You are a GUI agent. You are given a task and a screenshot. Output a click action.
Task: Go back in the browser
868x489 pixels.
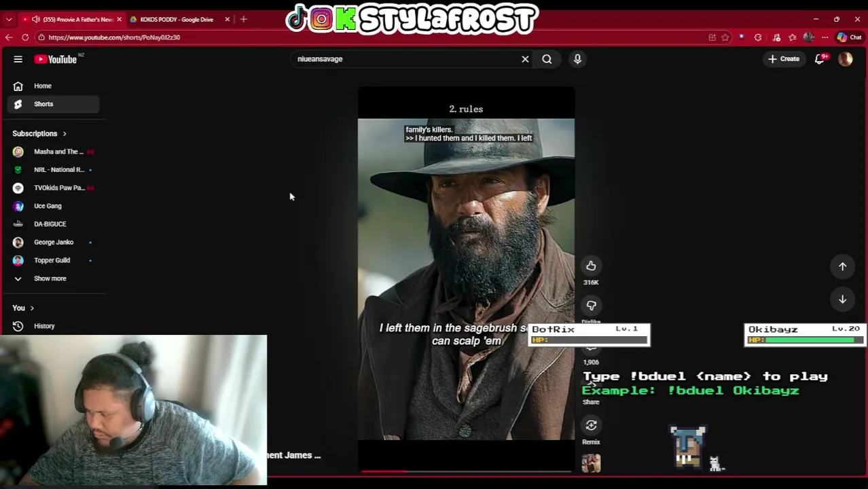[9, 37]
